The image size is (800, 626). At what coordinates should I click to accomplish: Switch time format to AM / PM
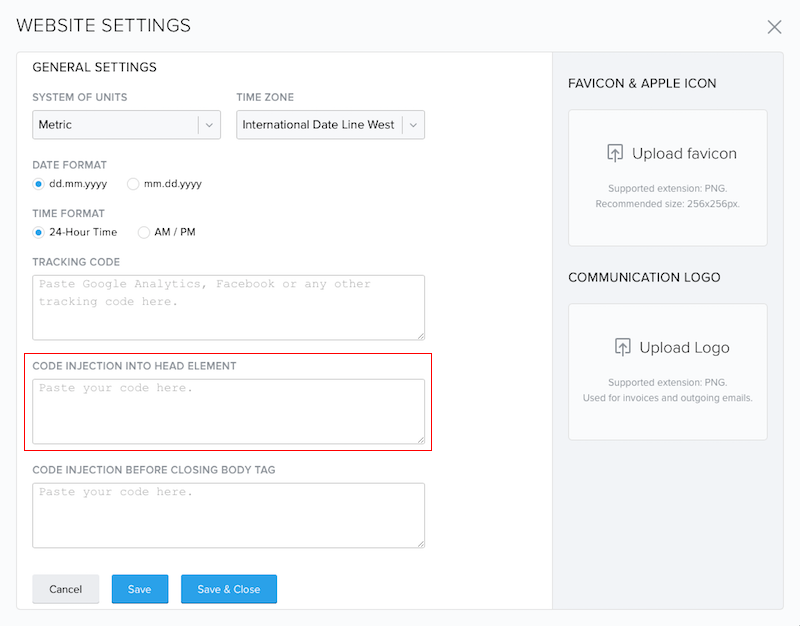[x=144, y=232]
